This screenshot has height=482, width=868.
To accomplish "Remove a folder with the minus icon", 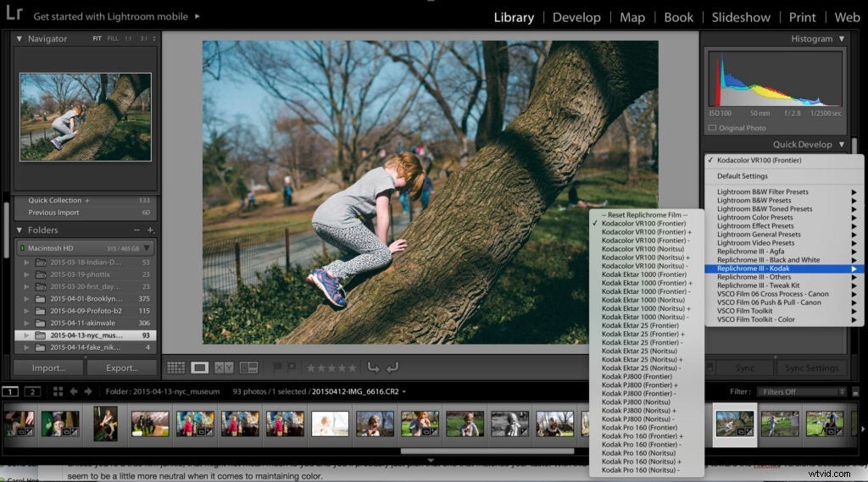I will 136,230.
